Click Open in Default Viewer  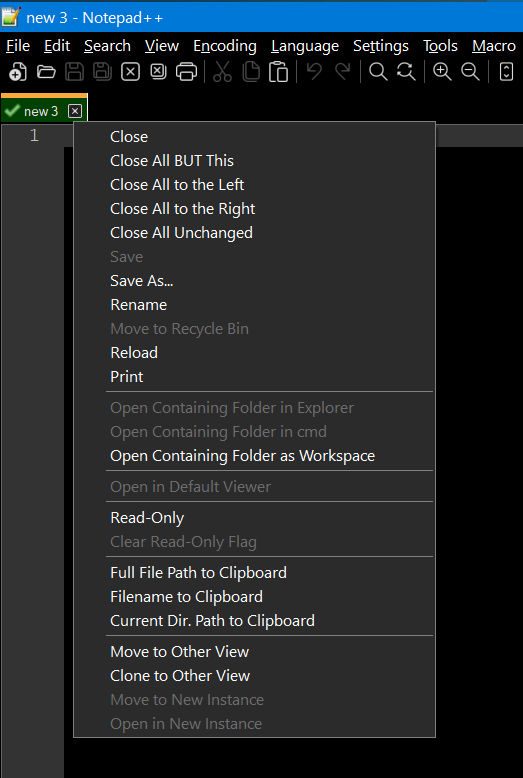coord(255,487)
